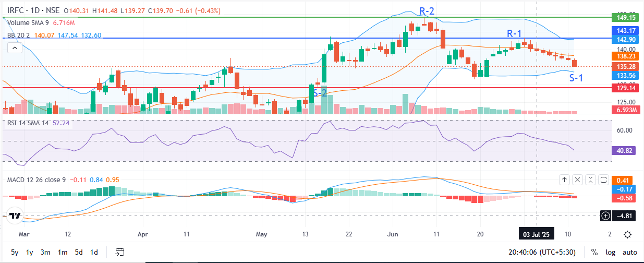Collapse the indicator legend arrow
Viewport: 644px width, 263px height.
[x=15, y=48]
